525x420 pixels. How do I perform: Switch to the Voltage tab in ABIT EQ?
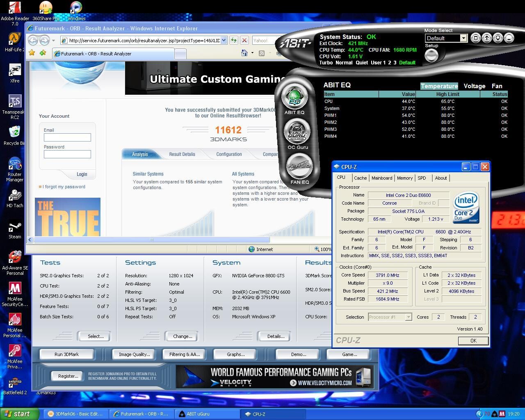tap(474, 86)
